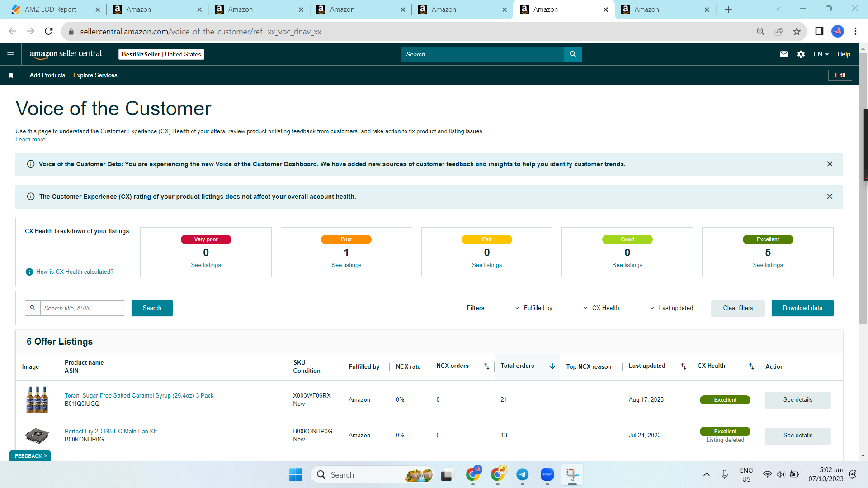Click the Perfect Fry fan kit thumbnail

pyautogui.click(x=37, y=436)
